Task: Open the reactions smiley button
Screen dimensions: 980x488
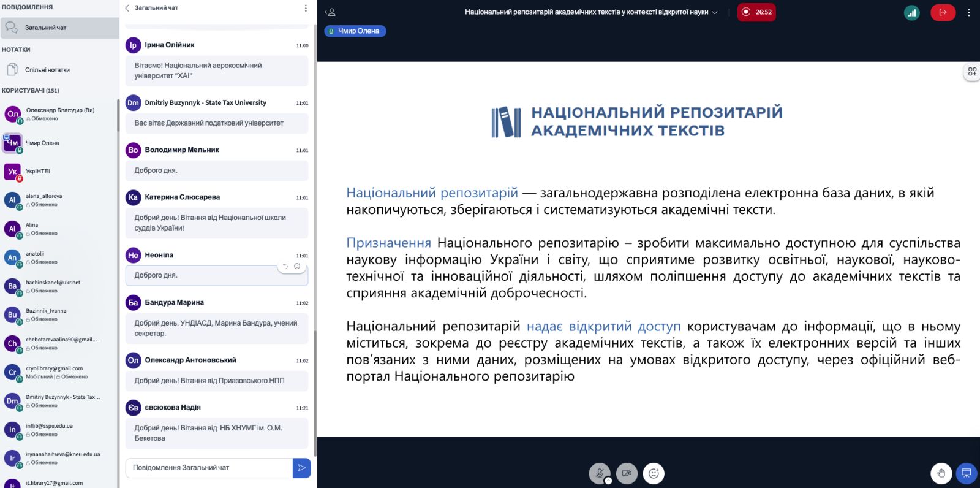Action: click(654, 473)
